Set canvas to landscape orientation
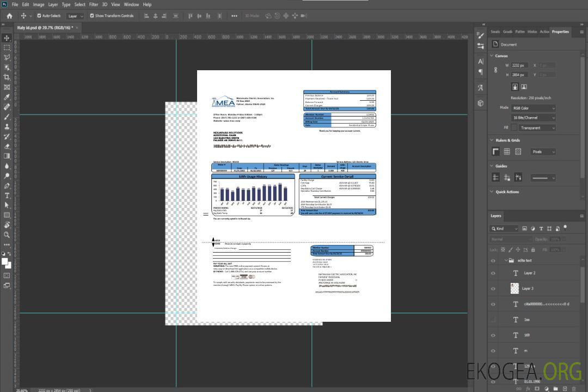 point(524,87)
